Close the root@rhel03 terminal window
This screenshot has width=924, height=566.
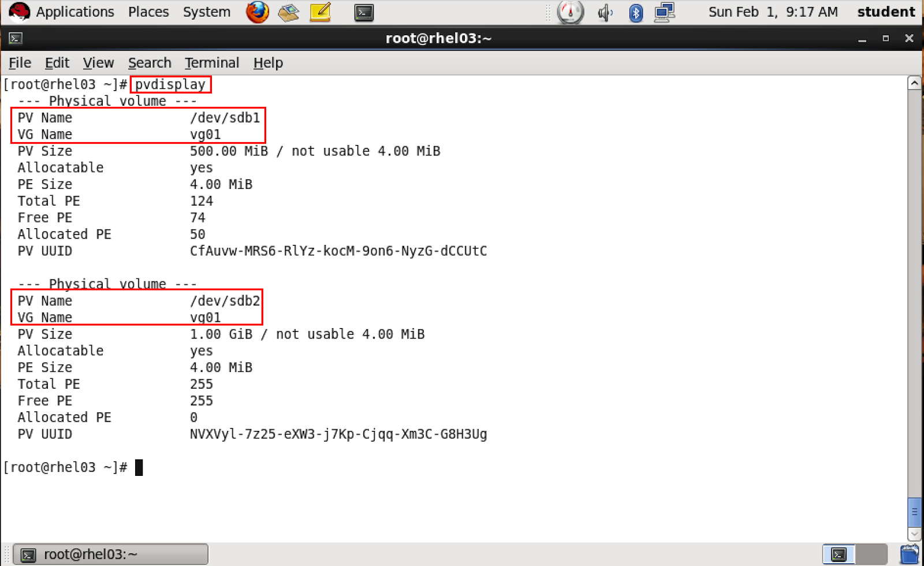click(909, 39)
